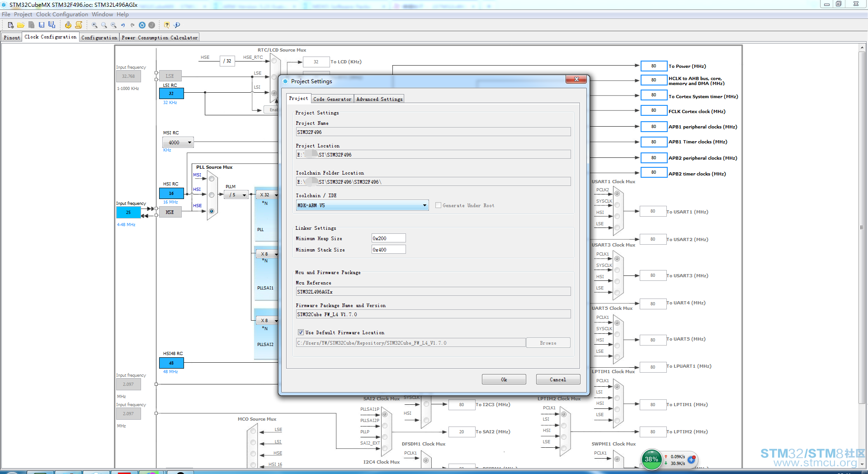Select PCLK2 in USART1 Clock Mux
Image resolution: width=868 pixels, height=474 pixels.
[617, 194]
